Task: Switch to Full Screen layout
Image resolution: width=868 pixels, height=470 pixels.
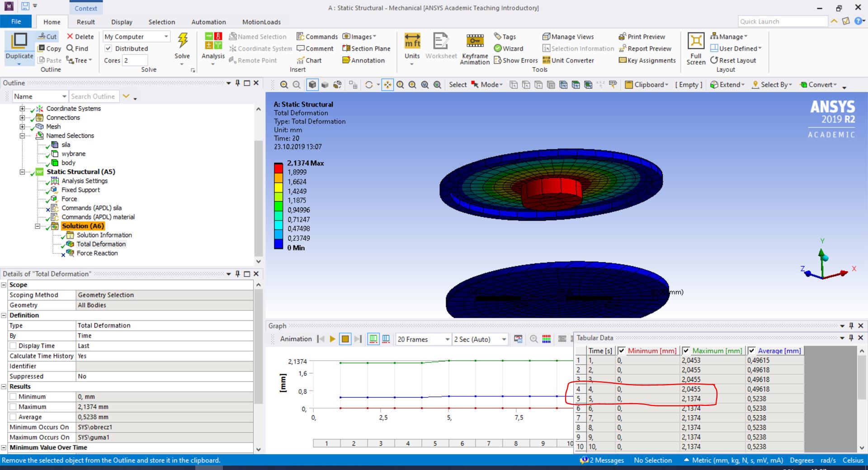Action: (696, 42)
